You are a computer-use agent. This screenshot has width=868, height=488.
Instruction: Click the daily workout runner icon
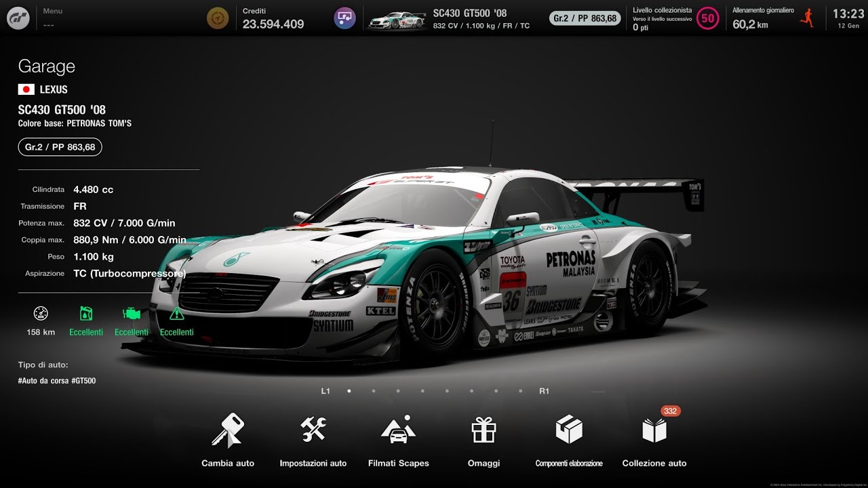(x=806, y=18)
